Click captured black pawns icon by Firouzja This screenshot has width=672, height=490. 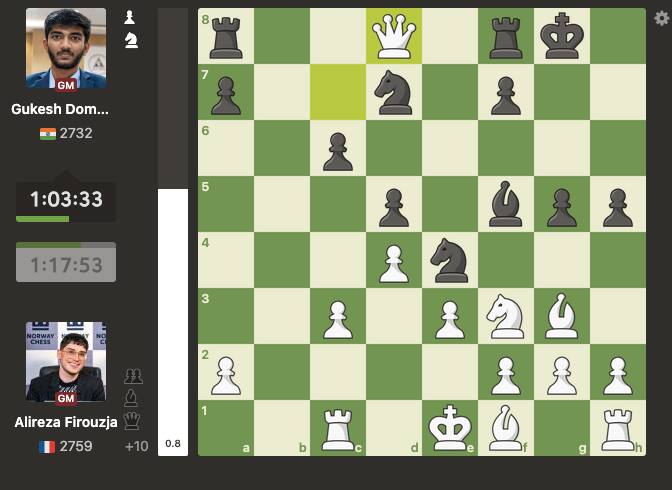[133, 376]
